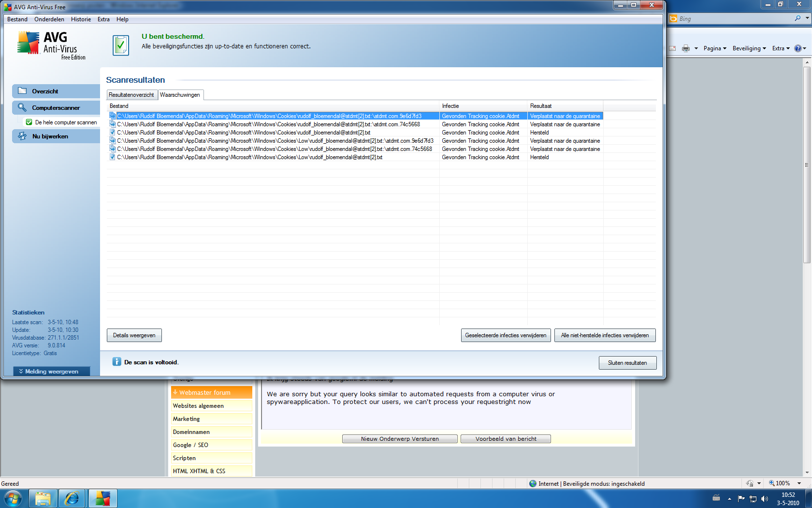Click the AVG Anti-Virus logo
812x508 pixels.
51,45
